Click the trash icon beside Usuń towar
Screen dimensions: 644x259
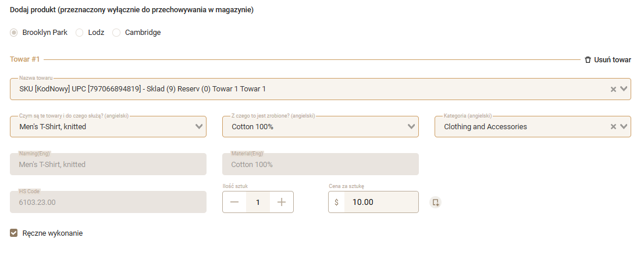[x=588, y=60]
